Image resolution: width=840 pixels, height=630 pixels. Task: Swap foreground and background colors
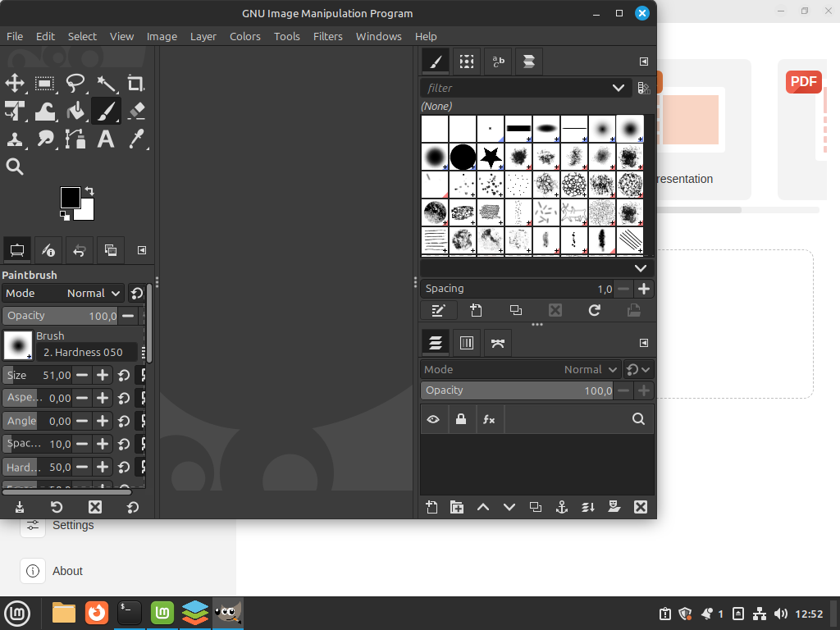89,190
